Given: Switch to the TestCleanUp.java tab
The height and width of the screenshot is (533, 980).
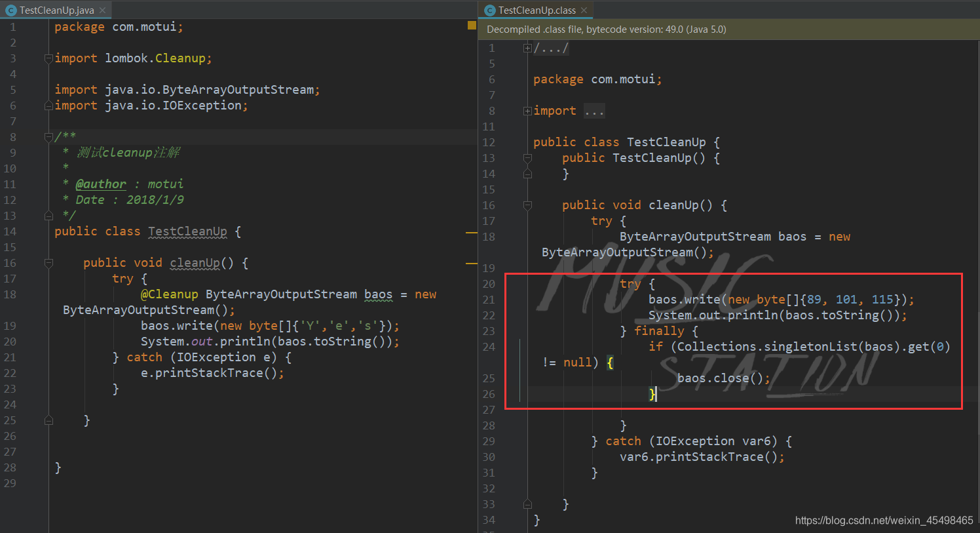Looking at the screenshot, I should (56, 10).
